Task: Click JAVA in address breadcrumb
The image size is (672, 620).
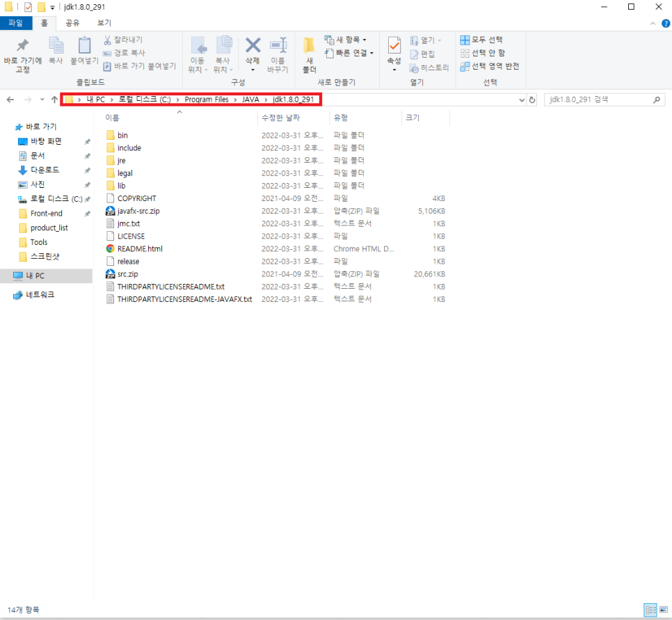Action: point(250,100)
